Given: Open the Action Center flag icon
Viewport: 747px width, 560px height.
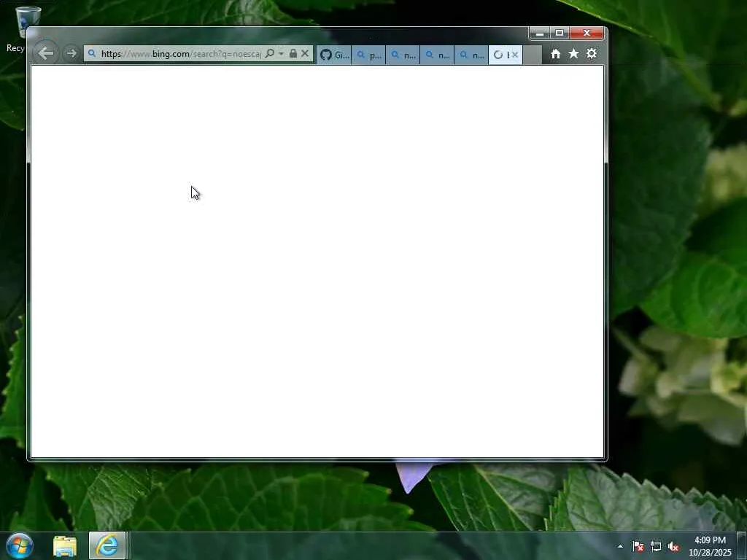Looking at the screenshot, I should [x=638, y=547].
